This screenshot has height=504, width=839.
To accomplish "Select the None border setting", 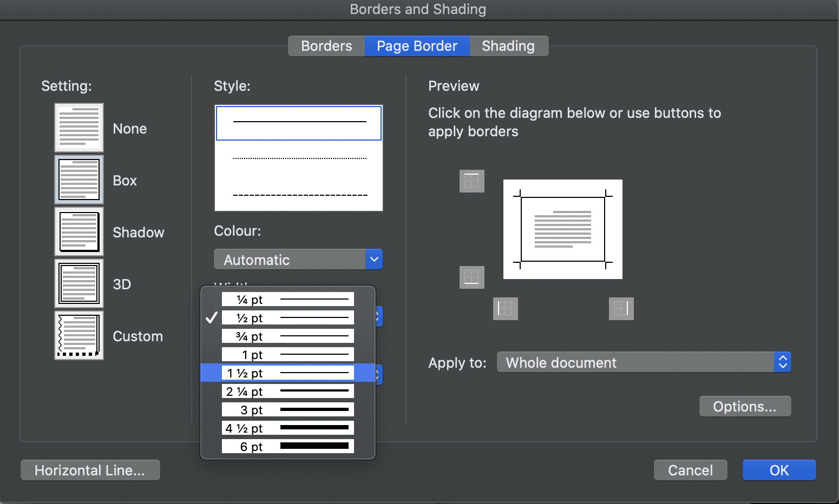I will pos(78,128).
